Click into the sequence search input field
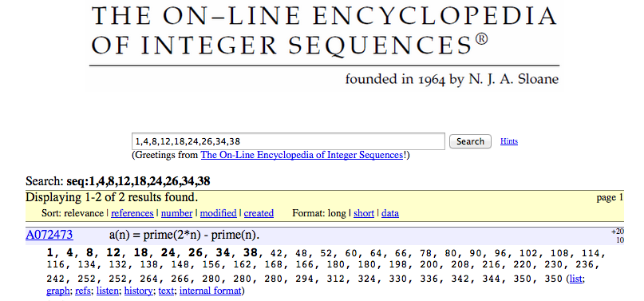 click(x=288, y=141)
